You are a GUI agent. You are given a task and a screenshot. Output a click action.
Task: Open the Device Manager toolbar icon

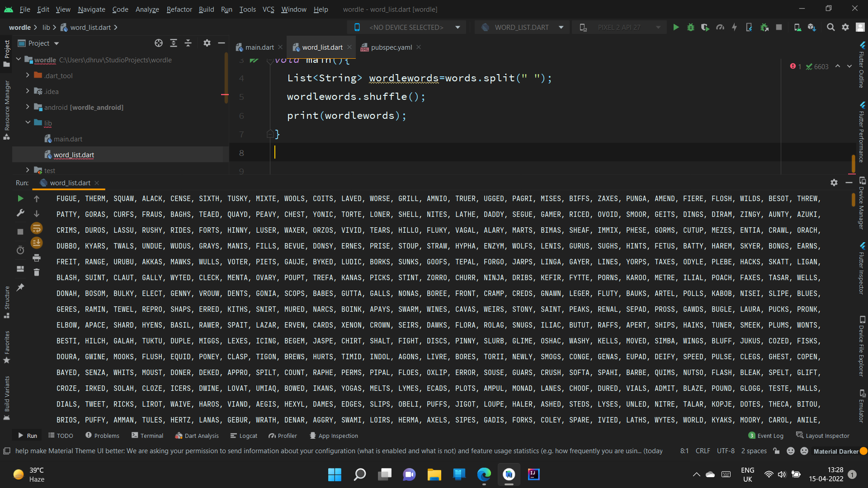[x=797, y=28]
